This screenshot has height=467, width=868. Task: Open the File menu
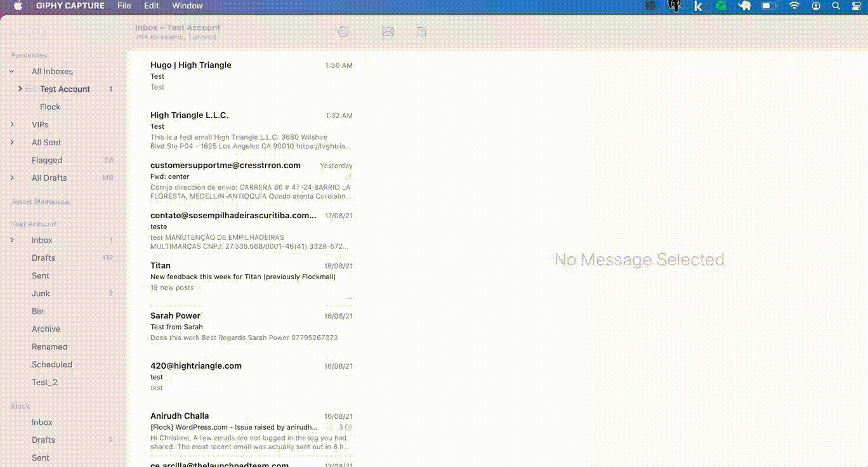click(124, 6)
